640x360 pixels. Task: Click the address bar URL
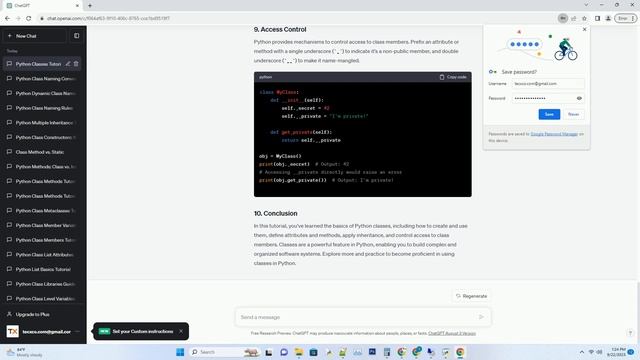click(108, 18)
